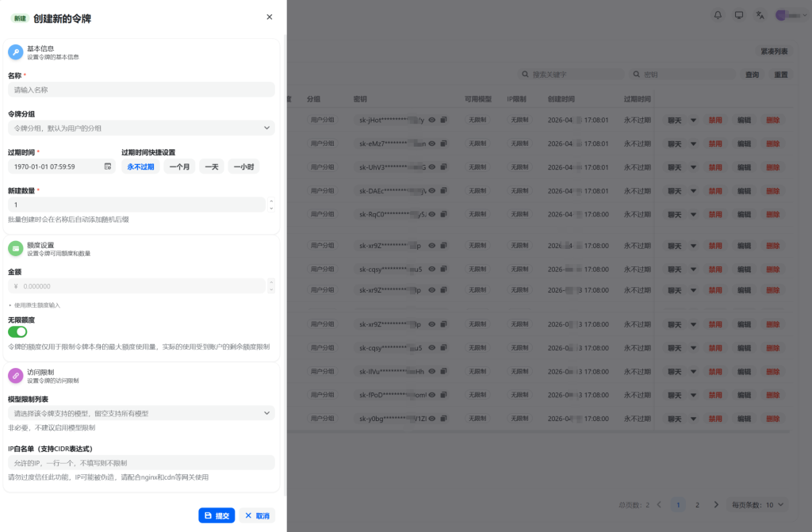Screen dimensions: 812x532
Task: Open the calendar picker in 过期时间 field
Action: [x=108, y=166]
